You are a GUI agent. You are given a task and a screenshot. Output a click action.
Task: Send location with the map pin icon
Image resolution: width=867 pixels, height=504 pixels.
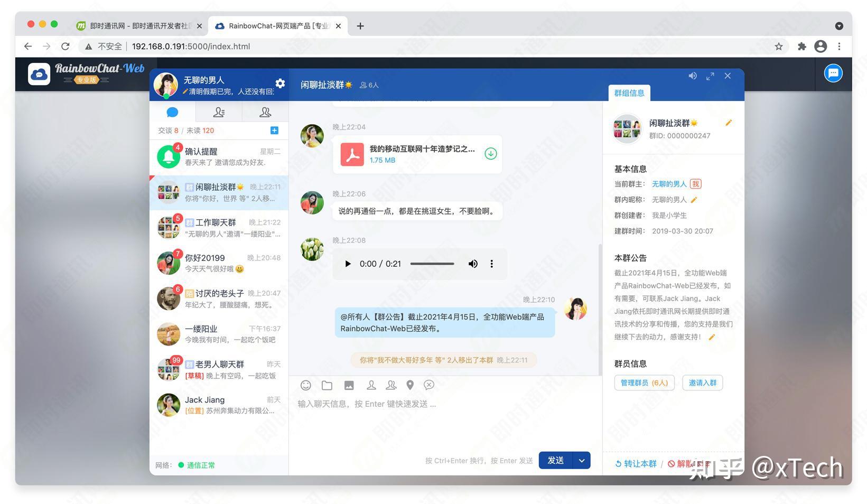[x=409, y=385]
